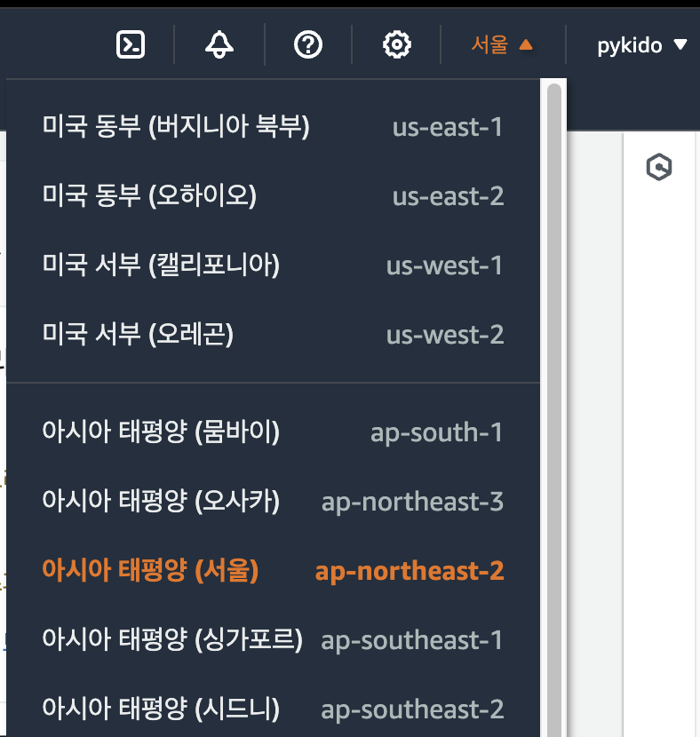
Task: Click the hexagon icon in right panel
Action: (x=659, y=167)
